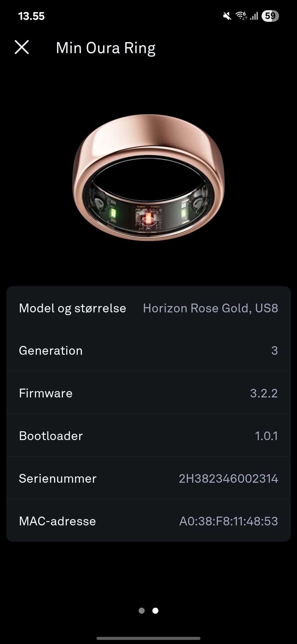Select the Bootloader row label

51,436
